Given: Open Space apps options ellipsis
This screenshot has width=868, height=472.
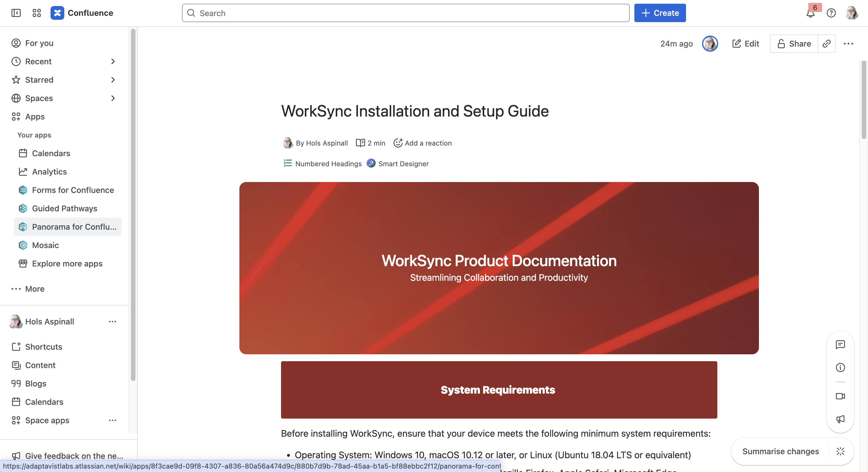Looking at the screenshot, I should [113, 420].
